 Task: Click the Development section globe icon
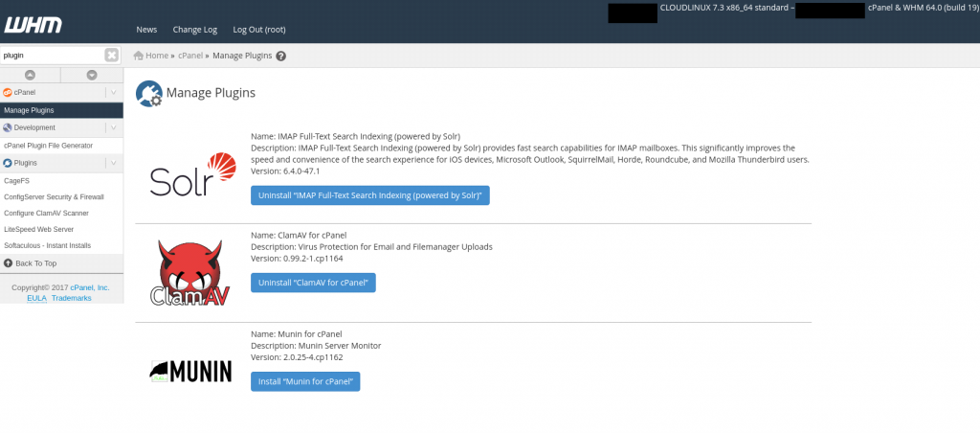pos(8,127)
